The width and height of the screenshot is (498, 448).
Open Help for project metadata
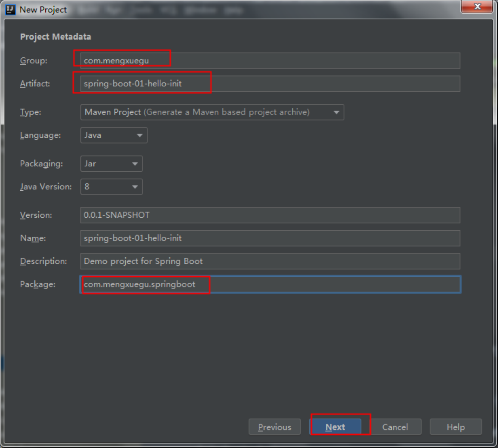(456, 427)
